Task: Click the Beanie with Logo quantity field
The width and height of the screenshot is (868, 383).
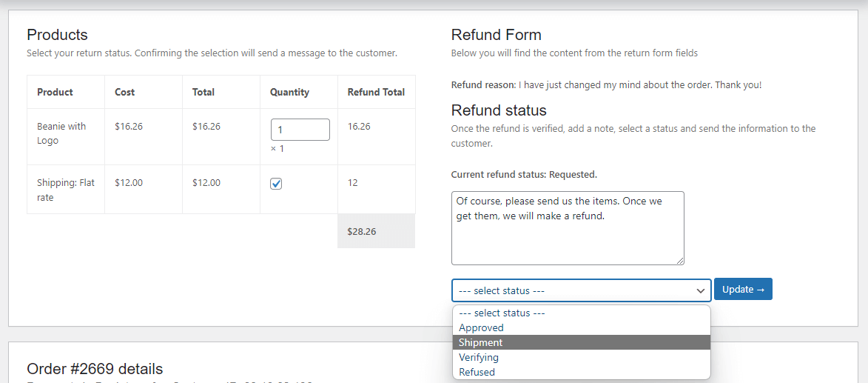Action: [x=300, y=130]
